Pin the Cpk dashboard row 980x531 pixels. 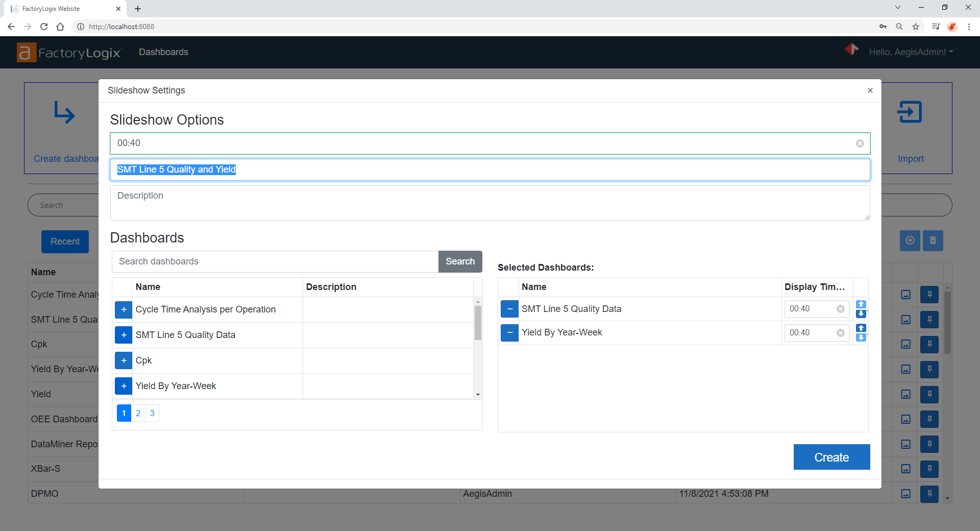pyautogui.click(x=929, y=344)
